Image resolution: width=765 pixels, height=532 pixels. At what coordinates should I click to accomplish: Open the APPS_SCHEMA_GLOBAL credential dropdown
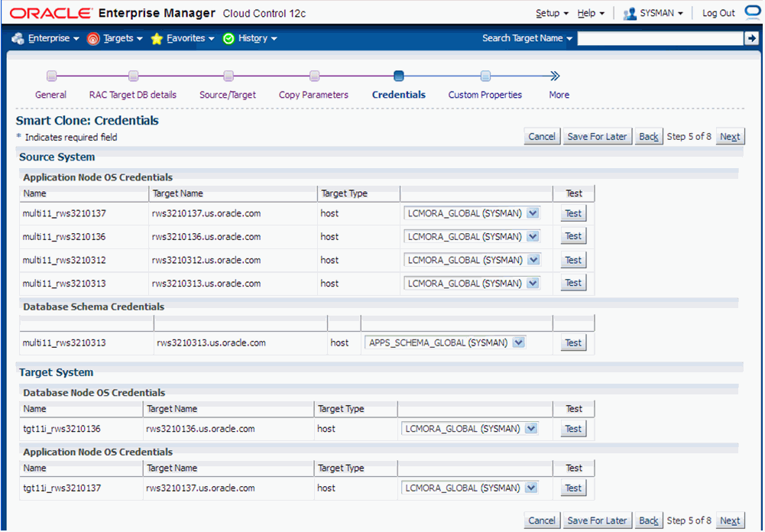pos(446,342)
